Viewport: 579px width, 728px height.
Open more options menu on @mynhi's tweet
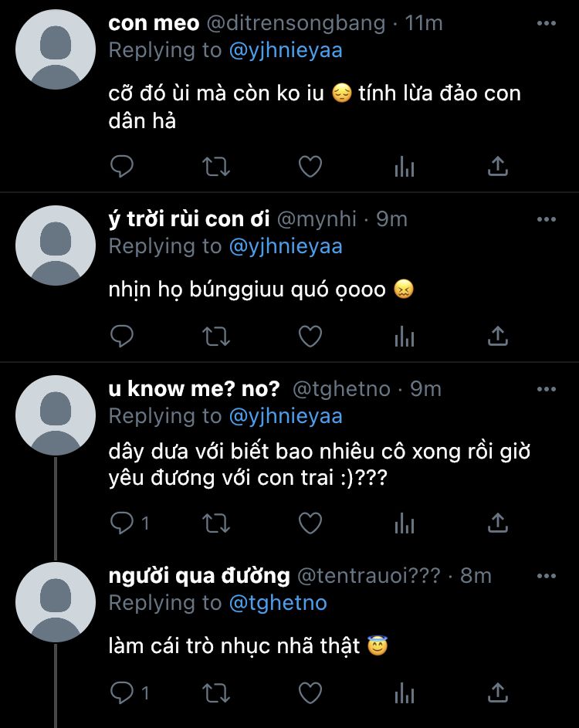point(546,218)
